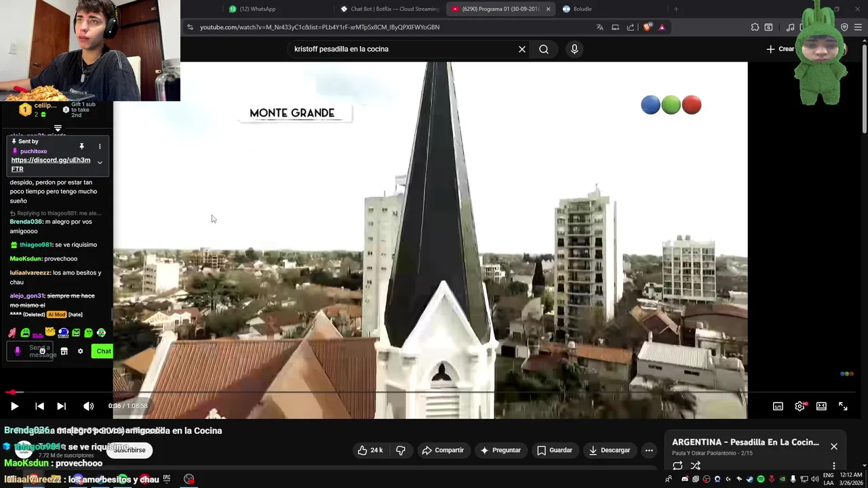Open Brenda036 username in chat
Screen dimensions: 868x488
pyautogui.click(x=26, y=222)
